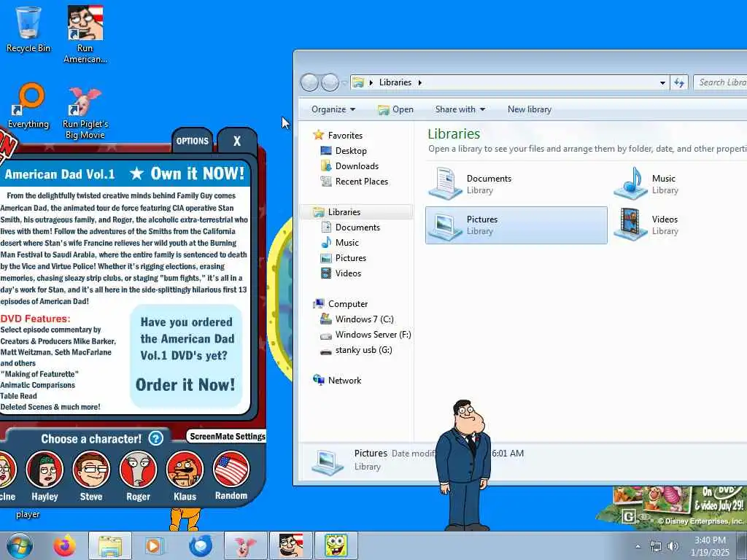The height and width of the screenshot is (560, 747).
Task: Click the network tray icon
Action: pos(656,546)
